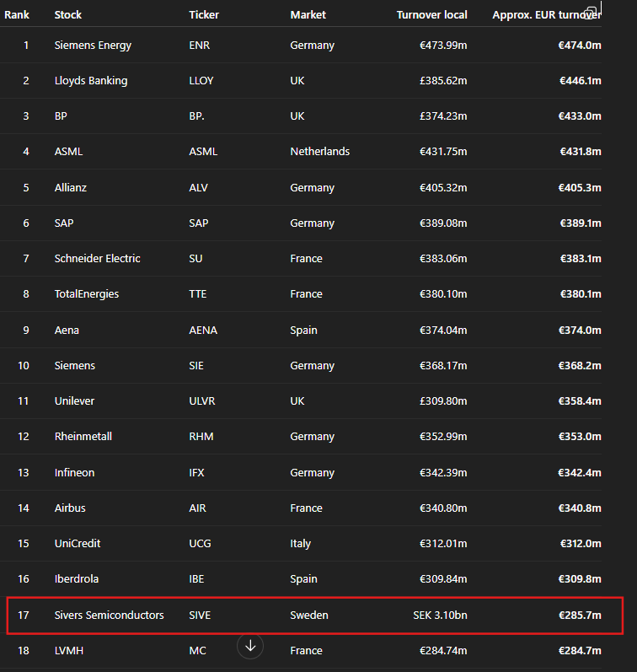The image size is (637, 672).
Task: Click the rank number 12 cell
Action: (x=23, y=436)
